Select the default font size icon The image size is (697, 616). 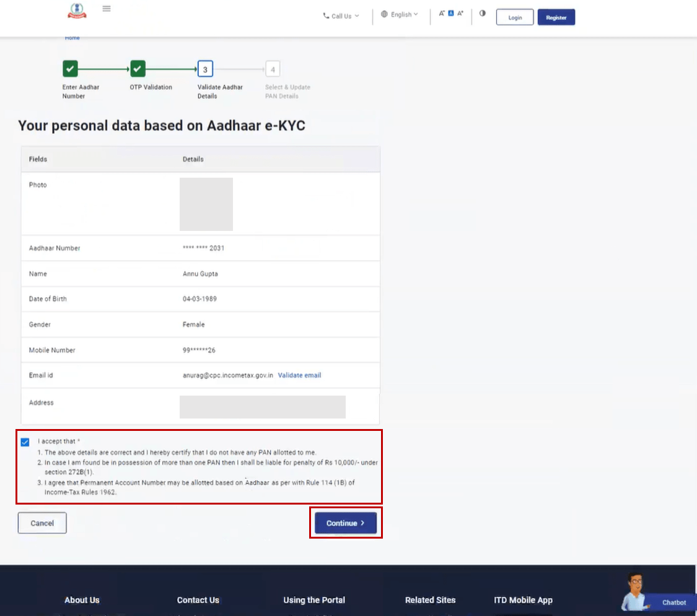click(x=450, y=12)
